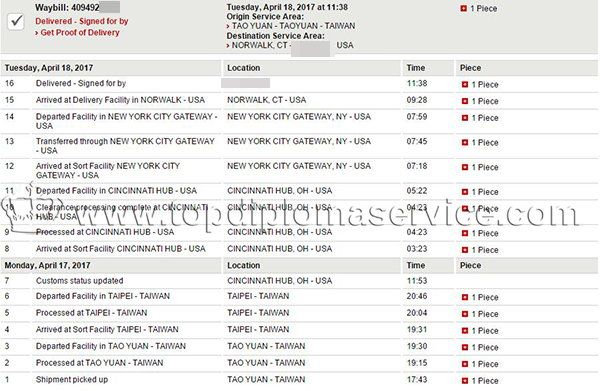Click 'Processed at CINCINNATI HUB - USA' text
This screenshot has width=600, height=391.
[105, 232]
